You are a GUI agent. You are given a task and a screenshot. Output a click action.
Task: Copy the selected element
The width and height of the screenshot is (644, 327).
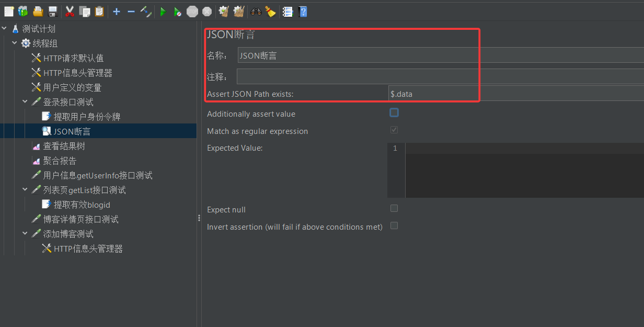click(84, 11)
